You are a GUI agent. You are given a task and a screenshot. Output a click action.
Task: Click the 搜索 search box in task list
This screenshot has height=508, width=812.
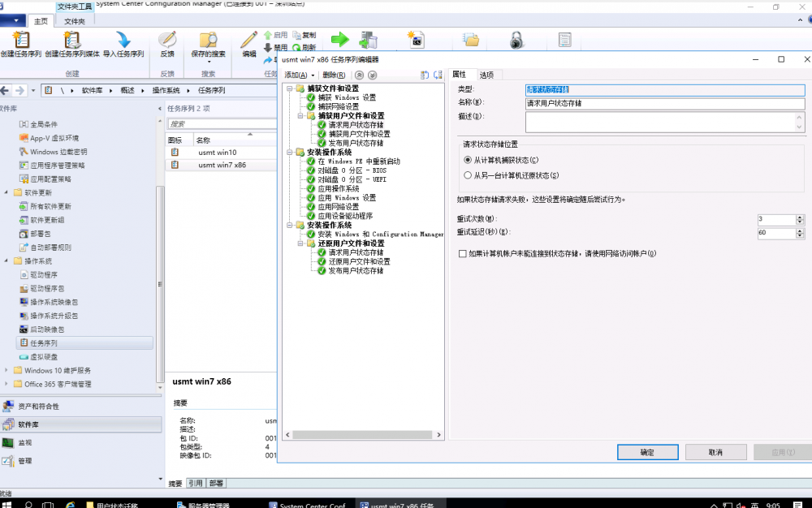coord(222,124)
